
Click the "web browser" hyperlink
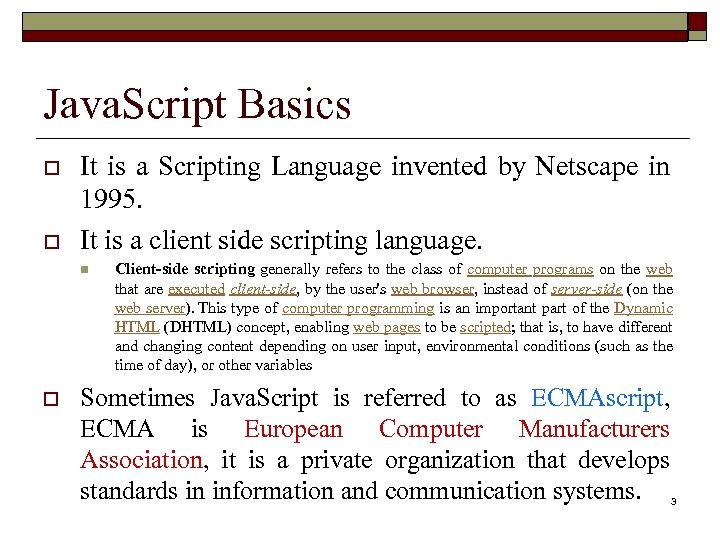(x=432, y=289)
